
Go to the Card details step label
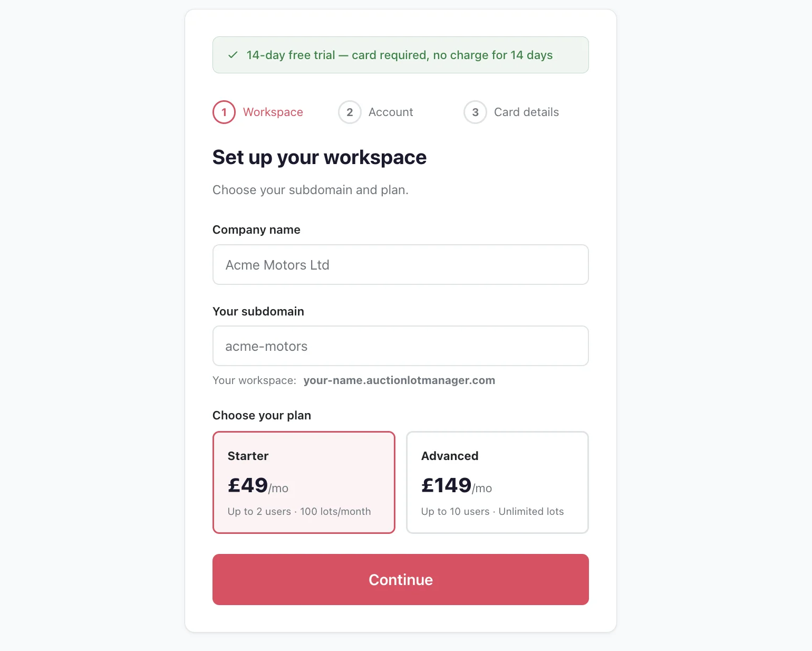526,112
